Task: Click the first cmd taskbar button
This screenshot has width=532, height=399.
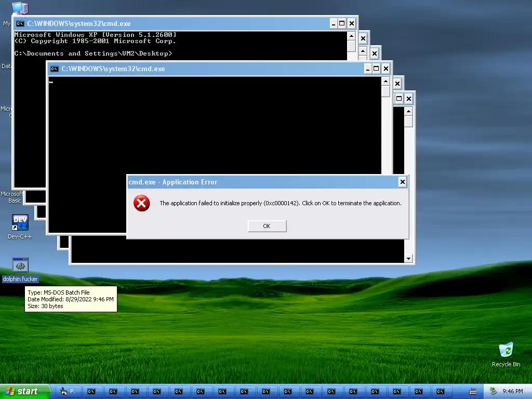Action: [91, 392]
